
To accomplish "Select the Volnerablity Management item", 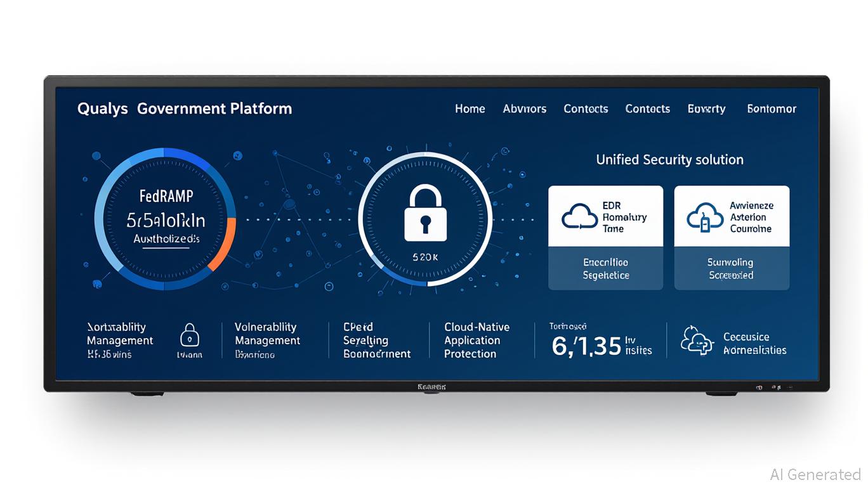I will click(266, 334).
